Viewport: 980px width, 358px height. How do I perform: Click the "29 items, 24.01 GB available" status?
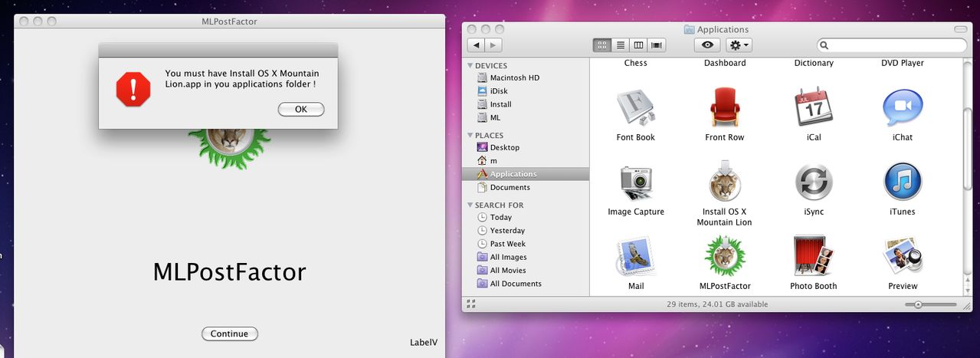[717, 304]
